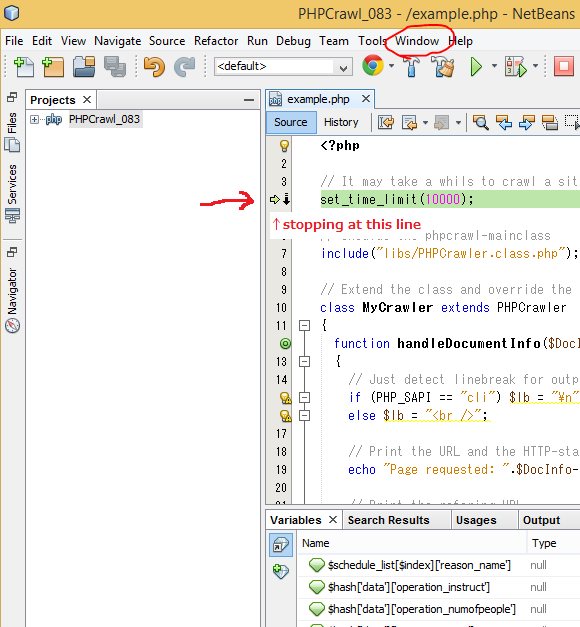Select the $schedule_list[$index]['reason_name'] watch row
The width and height of the screenshot is (580, 627).
[439, 565]
